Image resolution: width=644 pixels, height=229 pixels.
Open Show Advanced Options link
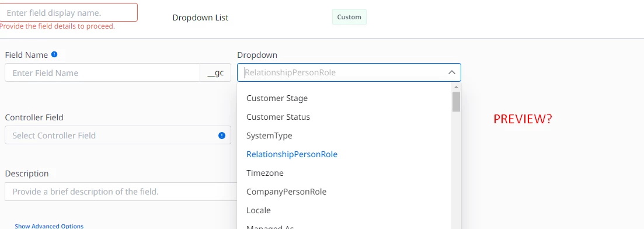[x=49, y=226]
